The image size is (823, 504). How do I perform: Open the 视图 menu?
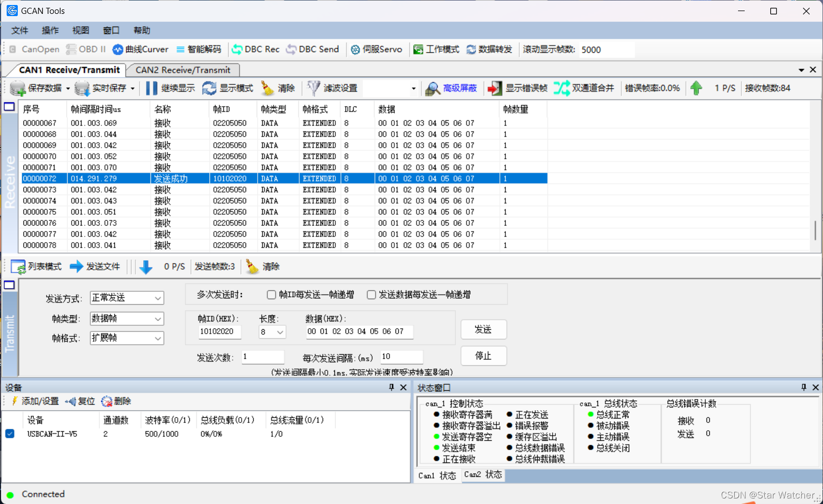click(81, 31)
